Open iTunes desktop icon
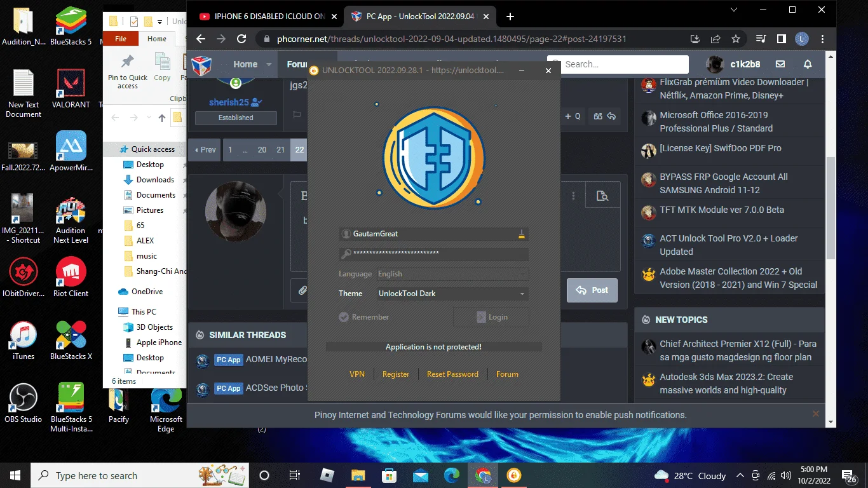This screenshot has height=488, width=868. pyautogui.click(x=24, y=340)
